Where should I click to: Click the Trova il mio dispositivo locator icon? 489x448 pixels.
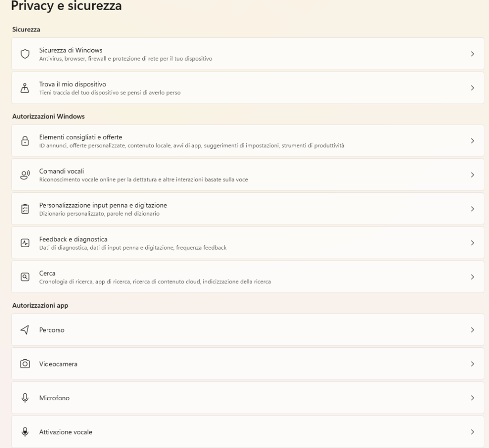click(x=25, y=88)
